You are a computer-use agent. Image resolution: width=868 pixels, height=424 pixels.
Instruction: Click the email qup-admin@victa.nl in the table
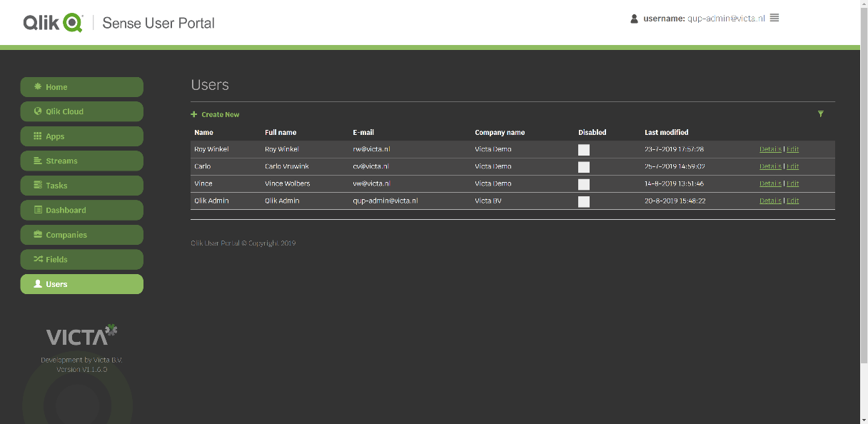pos(385,201)
